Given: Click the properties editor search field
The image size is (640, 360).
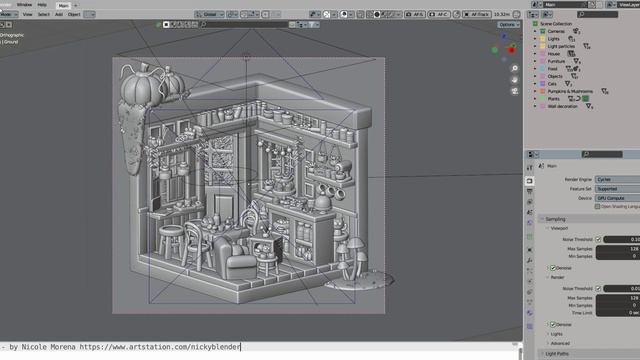Looking at the screenshot, I should [x=602, y=154].
